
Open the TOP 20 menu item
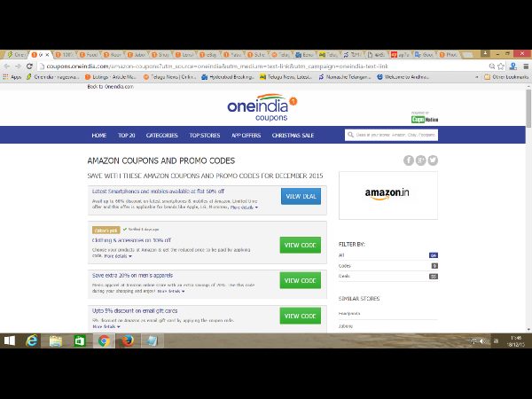click(x=126, y=136)
